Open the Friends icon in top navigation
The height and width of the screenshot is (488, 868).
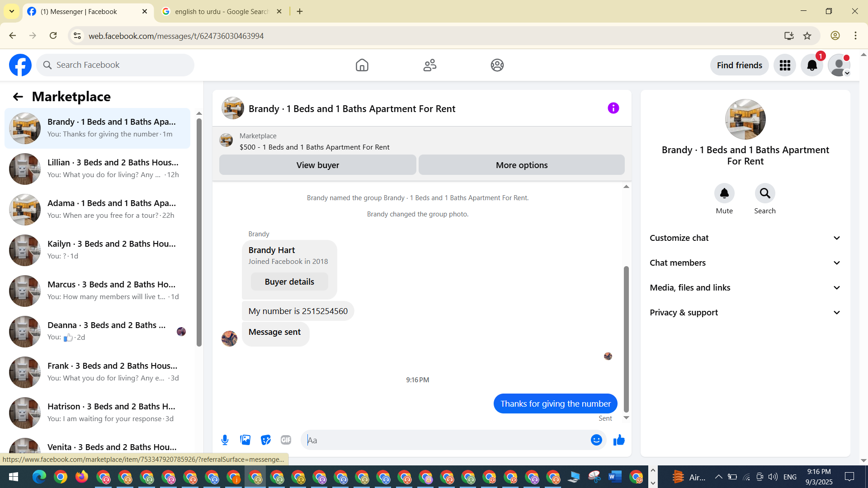[x=430, y=65]
